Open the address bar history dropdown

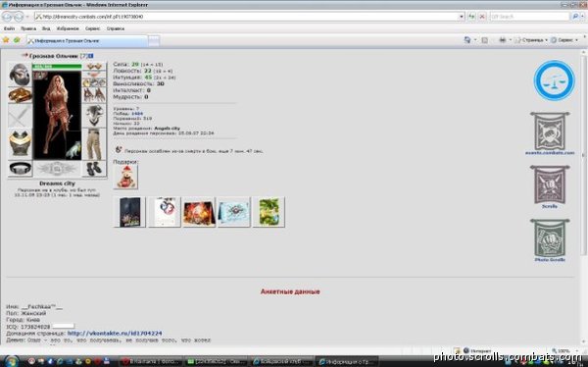click(x=462, y=17)
